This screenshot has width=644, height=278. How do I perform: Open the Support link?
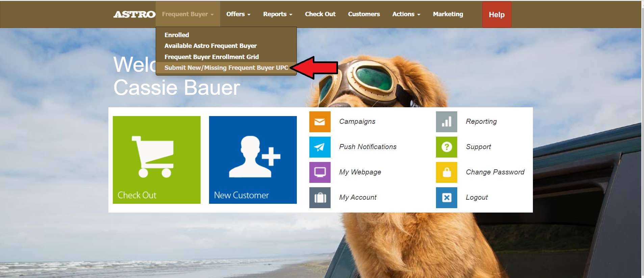click(478, 147)
